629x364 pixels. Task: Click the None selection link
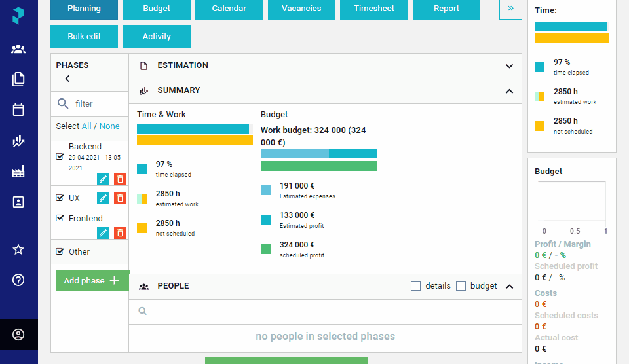click(109, 126)
